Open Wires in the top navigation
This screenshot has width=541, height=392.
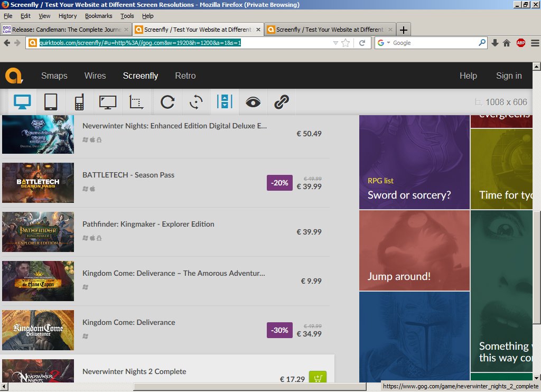coord(95,76)
